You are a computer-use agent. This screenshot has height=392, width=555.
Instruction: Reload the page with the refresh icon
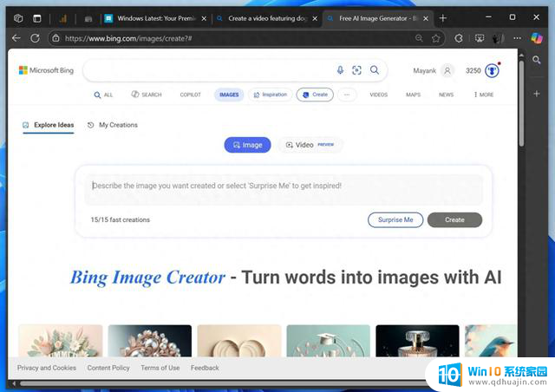(35, 38)
